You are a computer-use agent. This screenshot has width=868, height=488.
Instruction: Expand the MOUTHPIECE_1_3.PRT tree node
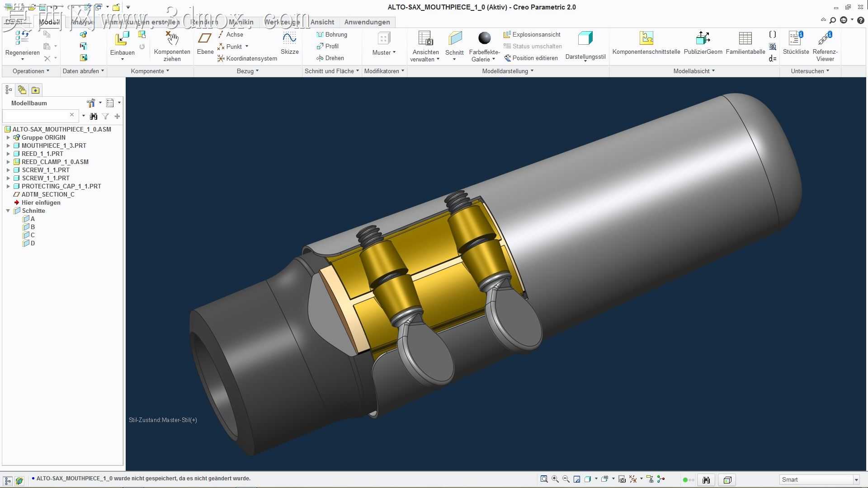pos(8,145)
